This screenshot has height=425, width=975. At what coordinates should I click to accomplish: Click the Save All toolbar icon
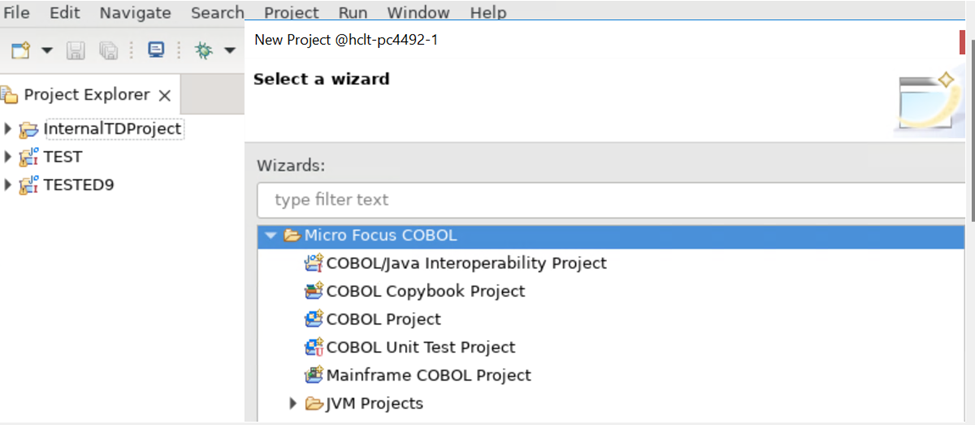pyautogui.click(x=108, y=50)
